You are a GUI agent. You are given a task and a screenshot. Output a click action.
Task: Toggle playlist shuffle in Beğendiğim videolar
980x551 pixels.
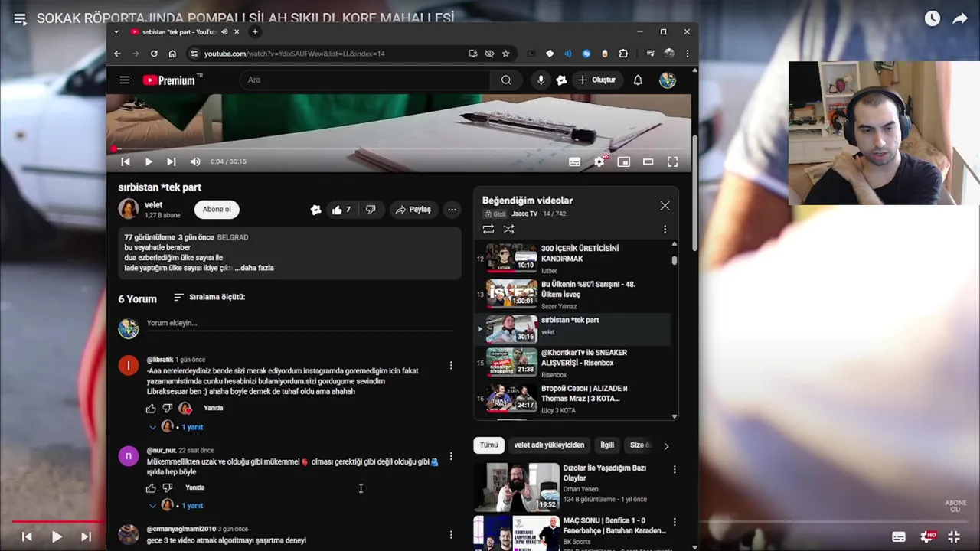pyautogui.click(x=508, y=229)
